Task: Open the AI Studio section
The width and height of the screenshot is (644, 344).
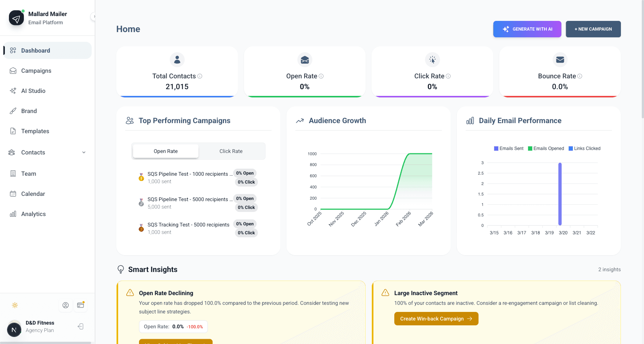Action: click(x=33, y=91)
